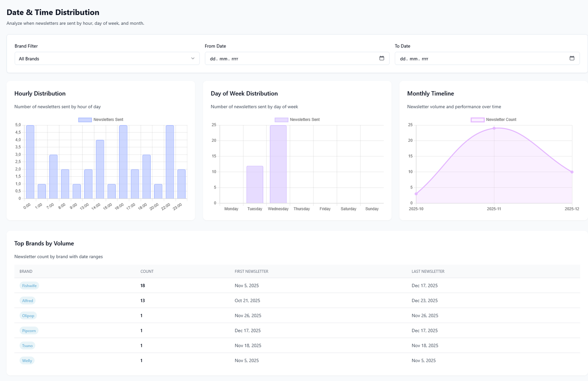Click the BRAND column header
588x381 pixels.
[26, 271]
